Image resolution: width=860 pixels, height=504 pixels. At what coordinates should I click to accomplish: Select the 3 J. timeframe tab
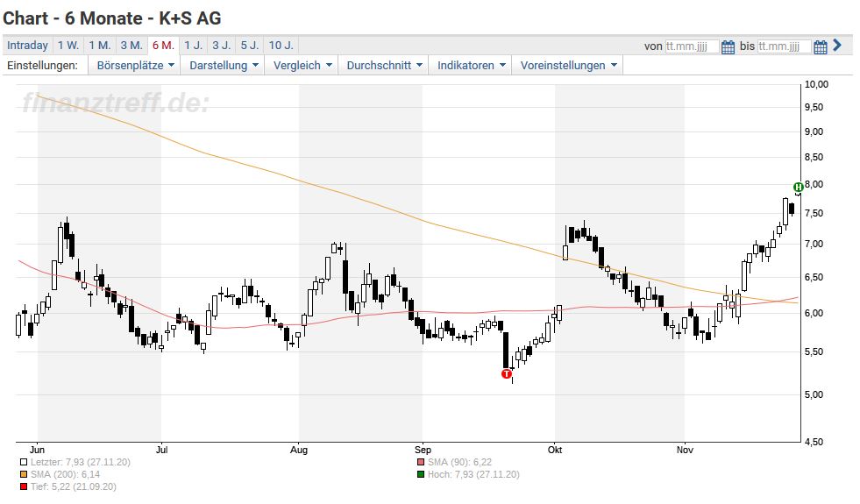[222, 46]
